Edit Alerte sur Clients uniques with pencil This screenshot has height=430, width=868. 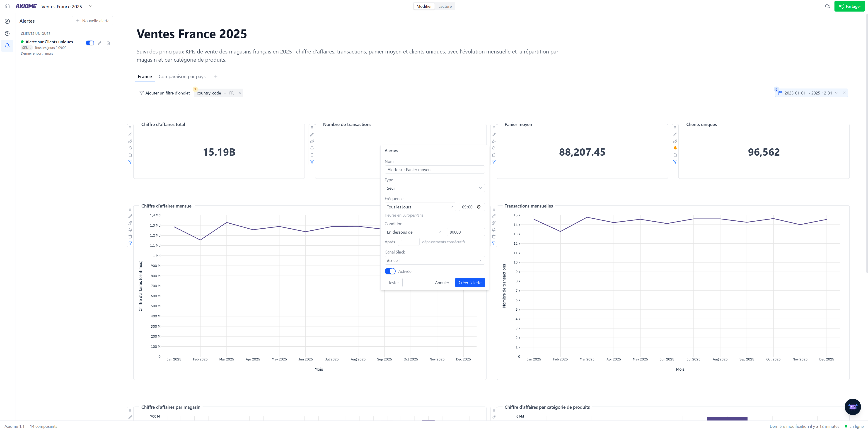[99, 43]
